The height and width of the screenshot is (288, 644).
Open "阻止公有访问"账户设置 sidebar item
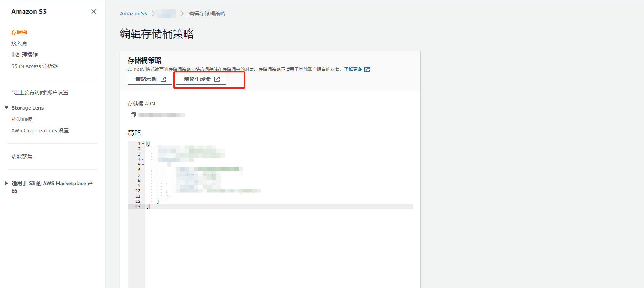pyautogui.click(x=40, y=92)
